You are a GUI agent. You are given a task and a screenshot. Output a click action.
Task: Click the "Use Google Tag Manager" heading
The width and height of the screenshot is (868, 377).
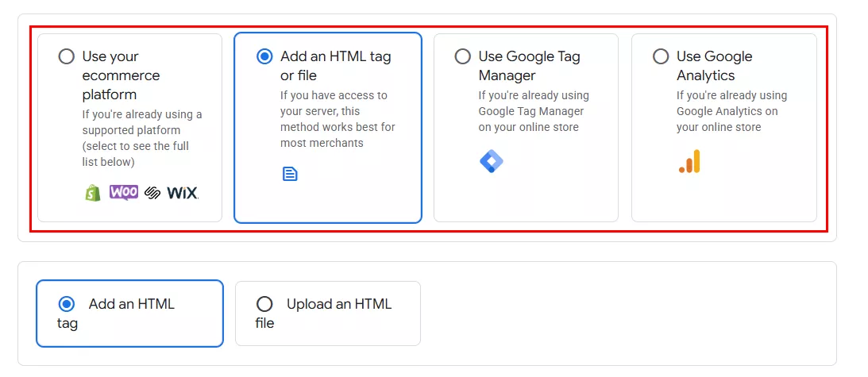click(529, 66)
